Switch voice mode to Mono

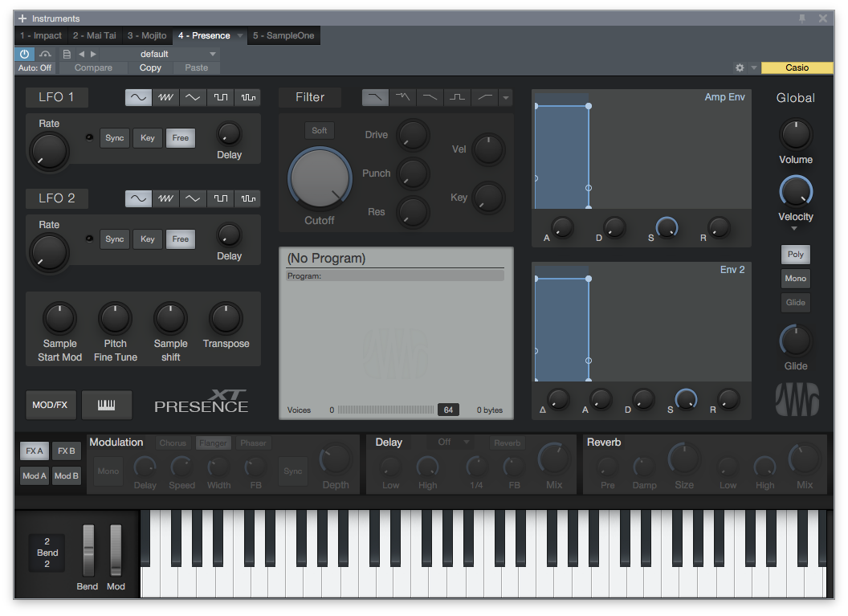795,279
